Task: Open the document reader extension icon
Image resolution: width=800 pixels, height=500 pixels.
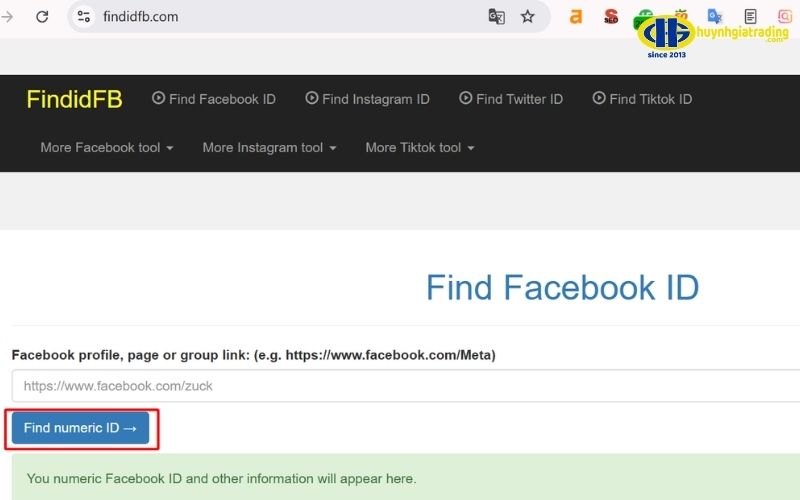Action: point(750,17)
